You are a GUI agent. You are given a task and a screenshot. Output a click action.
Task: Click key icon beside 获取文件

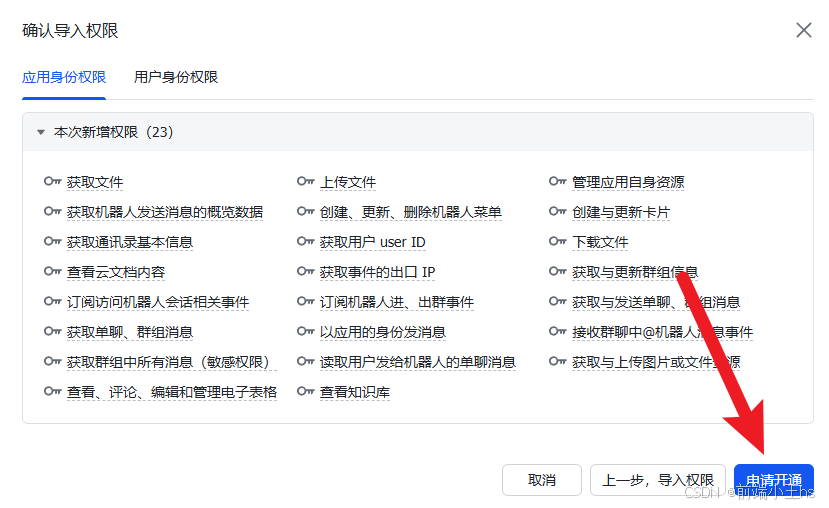[x=52, y=181]
